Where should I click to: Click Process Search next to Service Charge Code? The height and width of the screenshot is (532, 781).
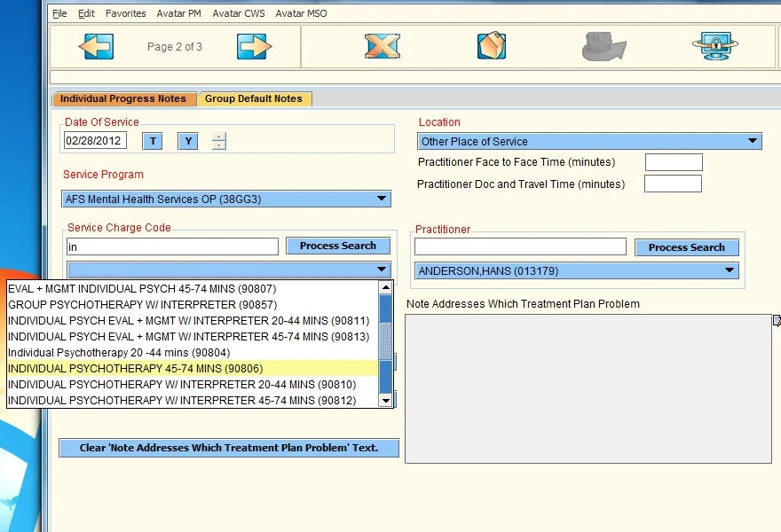pyautogui.click(x=338, y=246)
